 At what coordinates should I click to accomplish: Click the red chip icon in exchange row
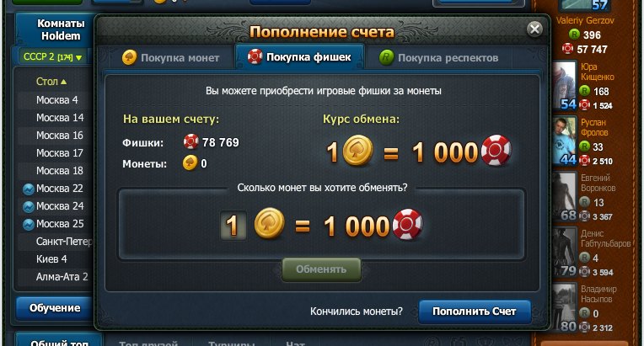(407, 224)
